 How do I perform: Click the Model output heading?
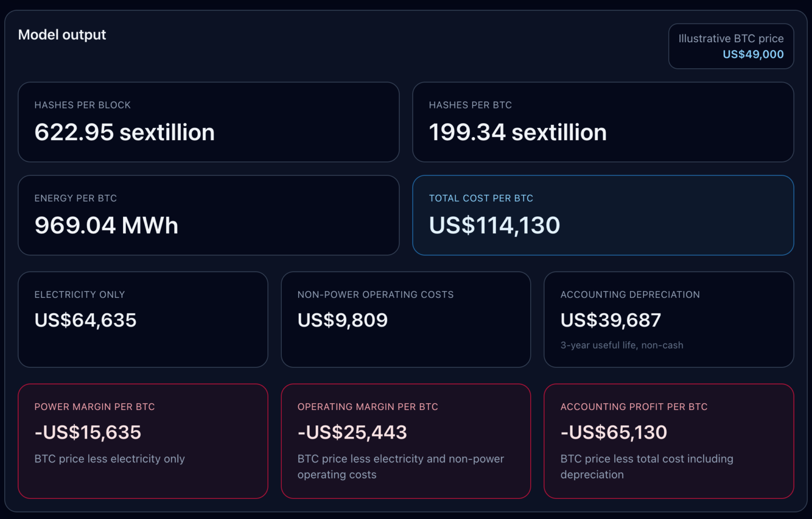click(x=62, y=35)
